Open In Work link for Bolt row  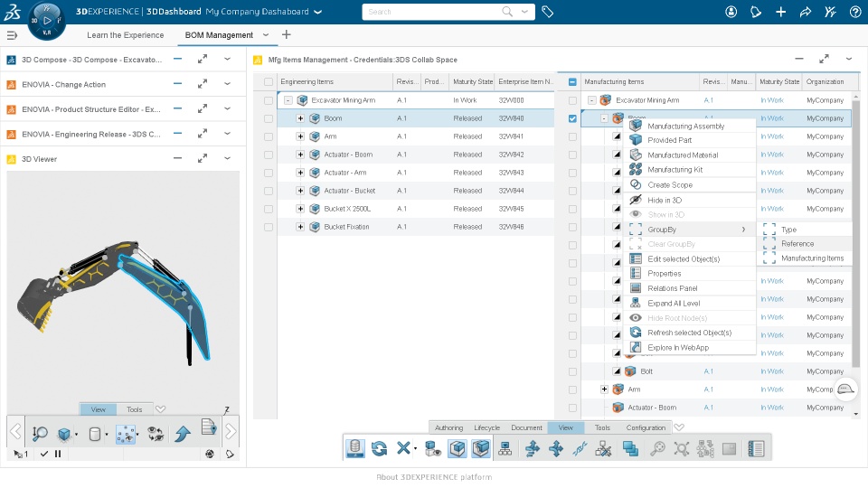[x=771, y=371]
